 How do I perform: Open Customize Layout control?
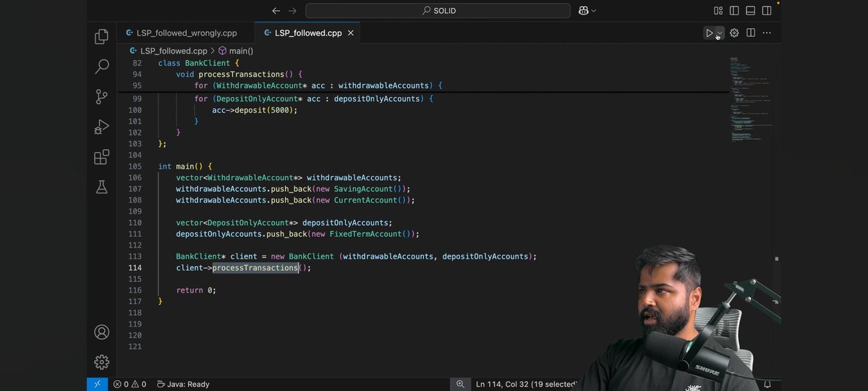click(718, 11)
